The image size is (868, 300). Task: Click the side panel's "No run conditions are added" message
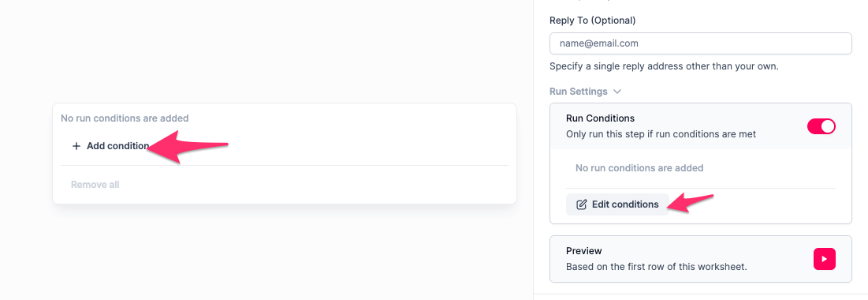coord(639,167)
